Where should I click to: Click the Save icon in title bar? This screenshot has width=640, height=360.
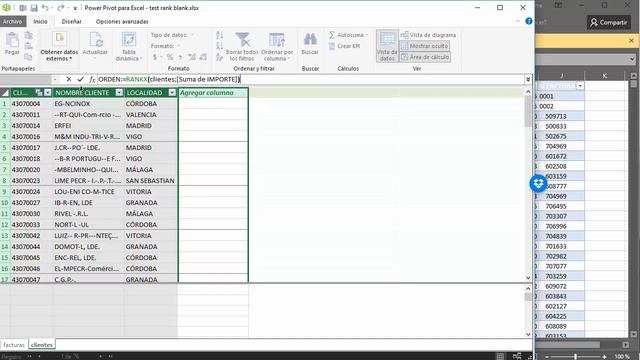pyautogui.click(x=34, y=8)
